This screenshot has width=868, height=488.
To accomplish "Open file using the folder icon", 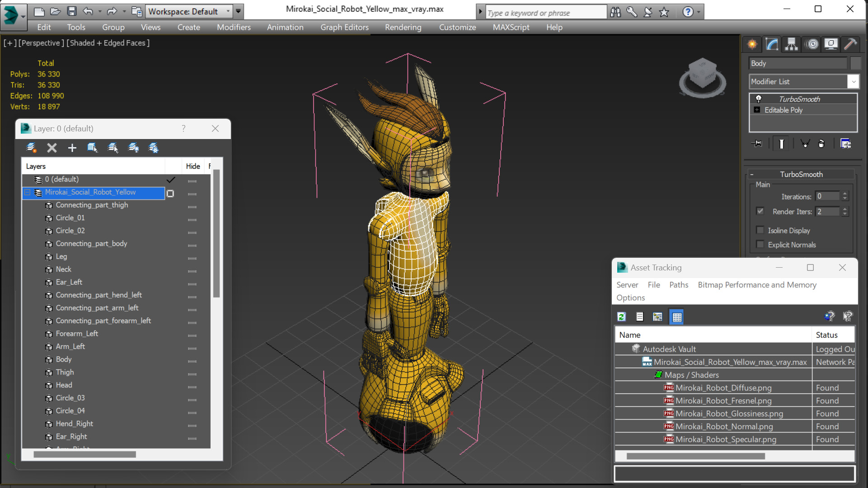I will point(55,11).
